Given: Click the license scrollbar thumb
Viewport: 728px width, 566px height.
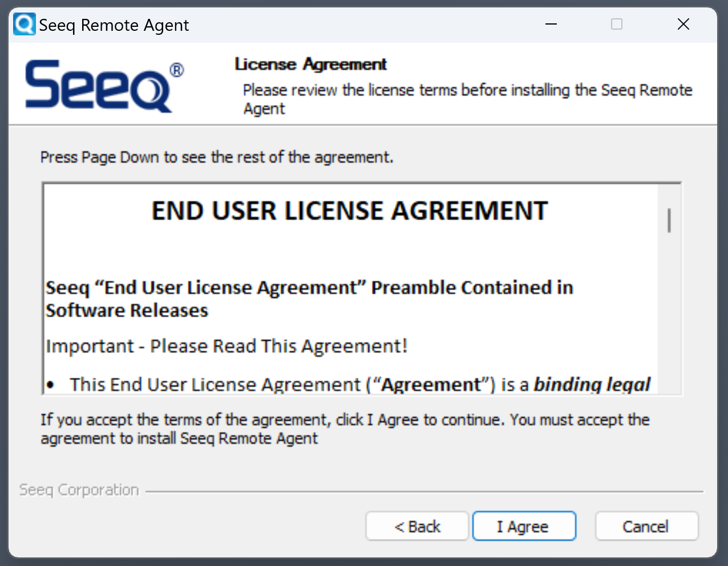Looking at the screenshot, I should (x=668, y=220).
